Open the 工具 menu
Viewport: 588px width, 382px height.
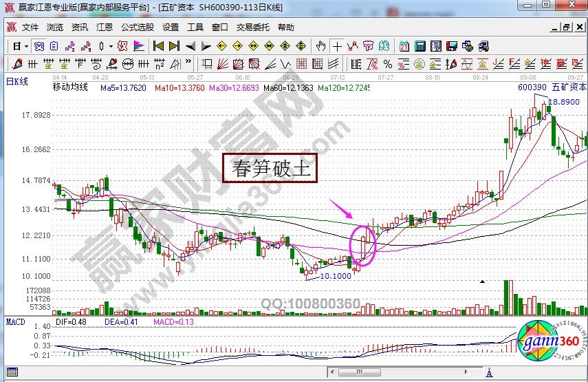click(x=195, y=28)
